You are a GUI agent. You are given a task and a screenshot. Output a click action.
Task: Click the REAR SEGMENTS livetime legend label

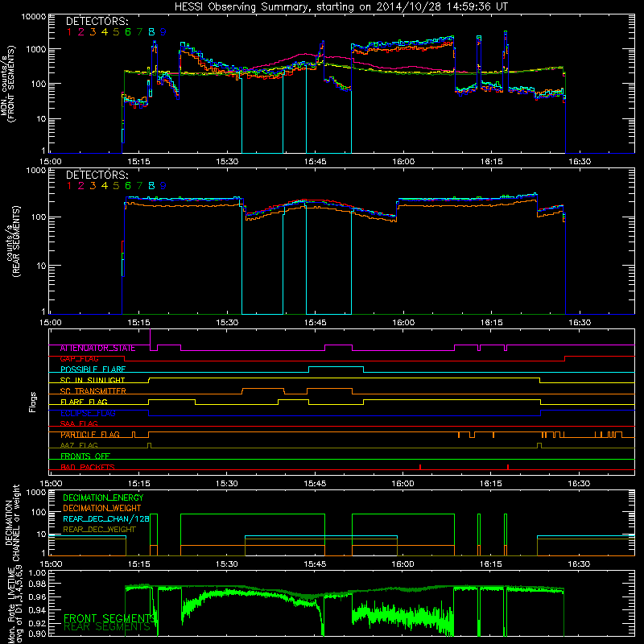point(107,627)
